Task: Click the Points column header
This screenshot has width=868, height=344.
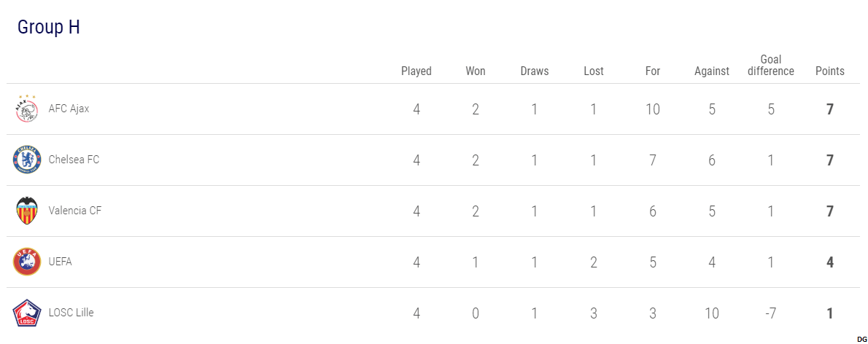Action: tap(830, 71)
